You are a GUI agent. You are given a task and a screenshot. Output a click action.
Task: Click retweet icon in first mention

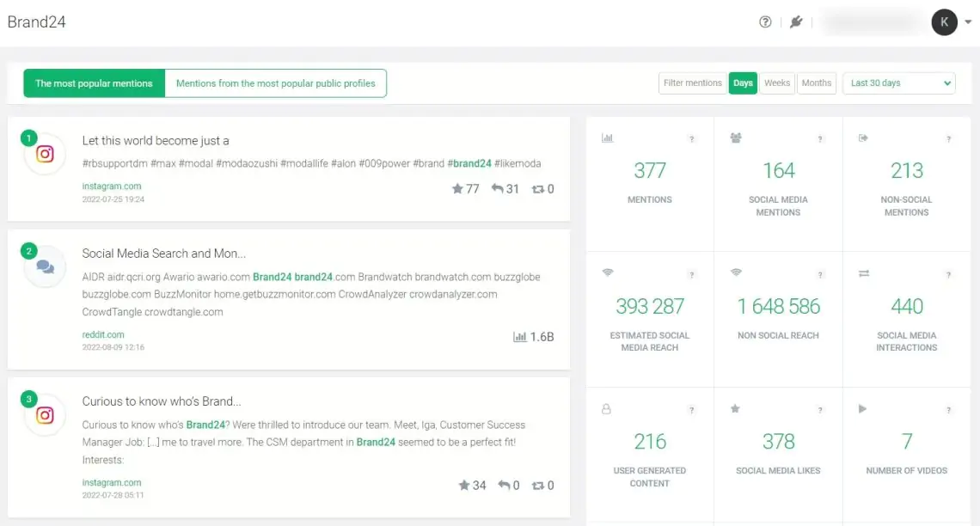tap(537, 189)
